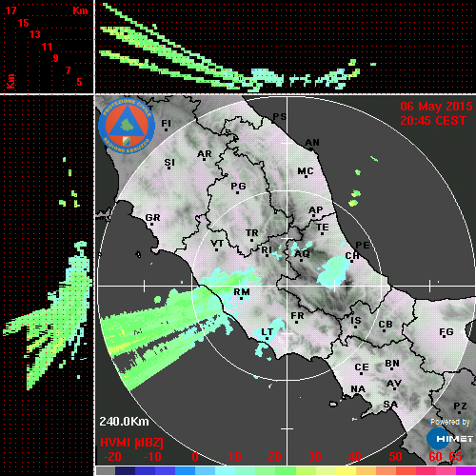Click the '15' height axis label
This screenshot has height=476, width=476.
(24, 23)
